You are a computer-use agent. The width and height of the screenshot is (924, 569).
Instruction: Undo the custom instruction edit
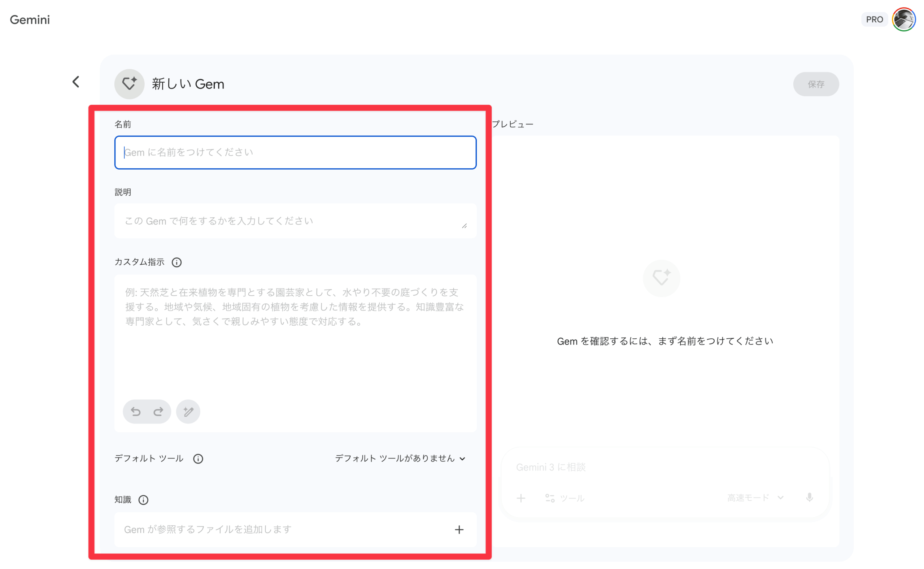click(x=136, y=411)
